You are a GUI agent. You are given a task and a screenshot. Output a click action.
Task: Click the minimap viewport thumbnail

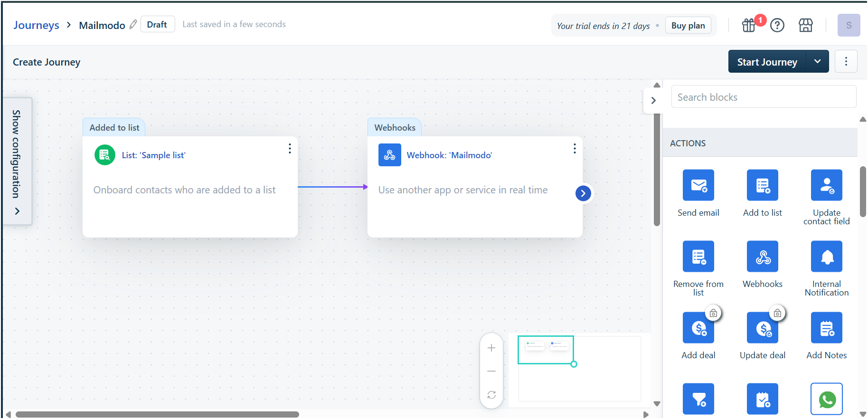click(546, 350)
